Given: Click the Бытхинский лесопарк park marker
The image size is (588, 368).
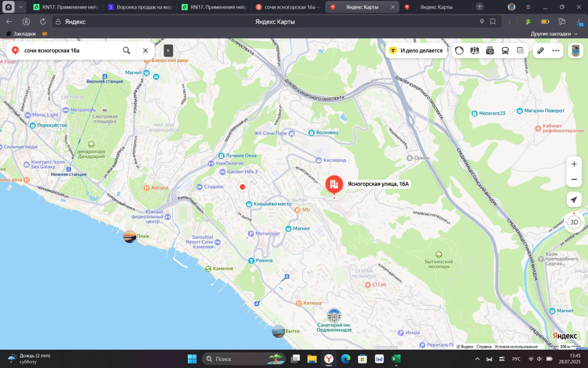Looking at the screenshot, I should pyautogui.click(x=439, y=254).
